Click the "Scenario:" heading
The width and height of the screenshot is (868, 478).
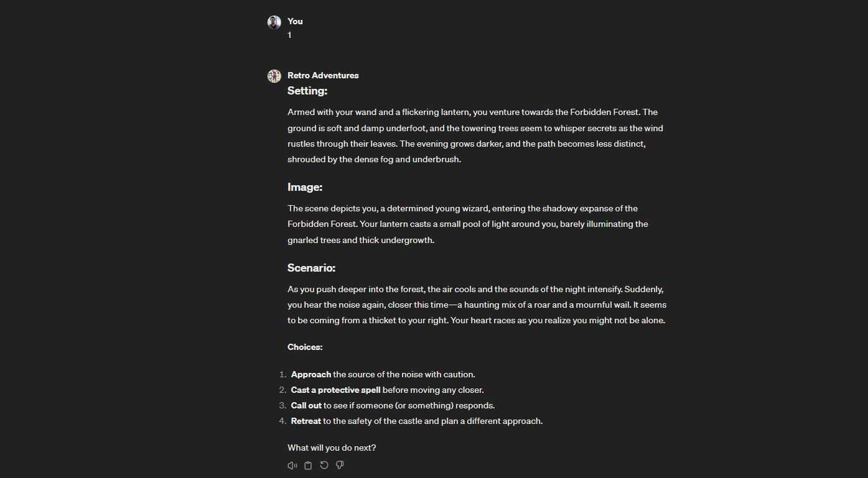(x=311, y=268)
